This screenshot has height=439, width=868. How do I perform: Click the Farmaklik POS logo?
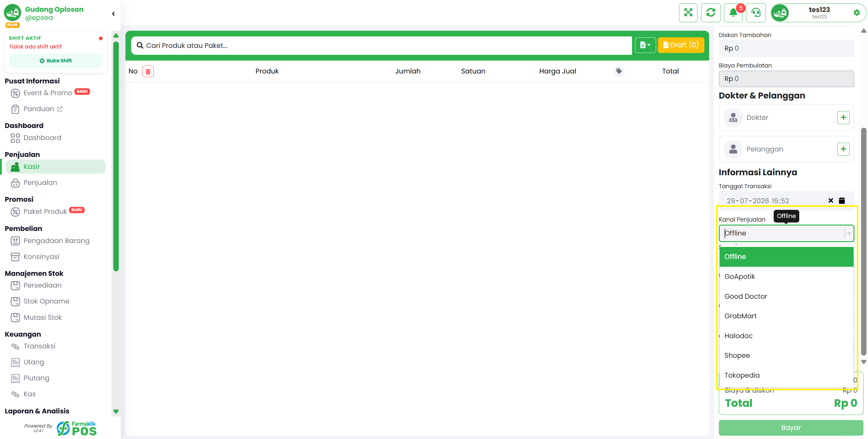pos(77,428)
